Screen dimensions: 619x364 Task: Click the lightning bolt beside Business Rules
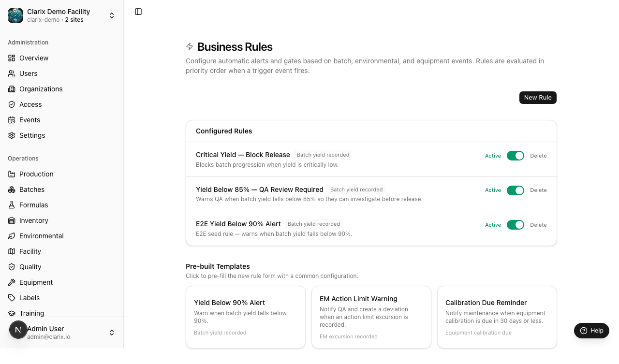tap(190, 46)
